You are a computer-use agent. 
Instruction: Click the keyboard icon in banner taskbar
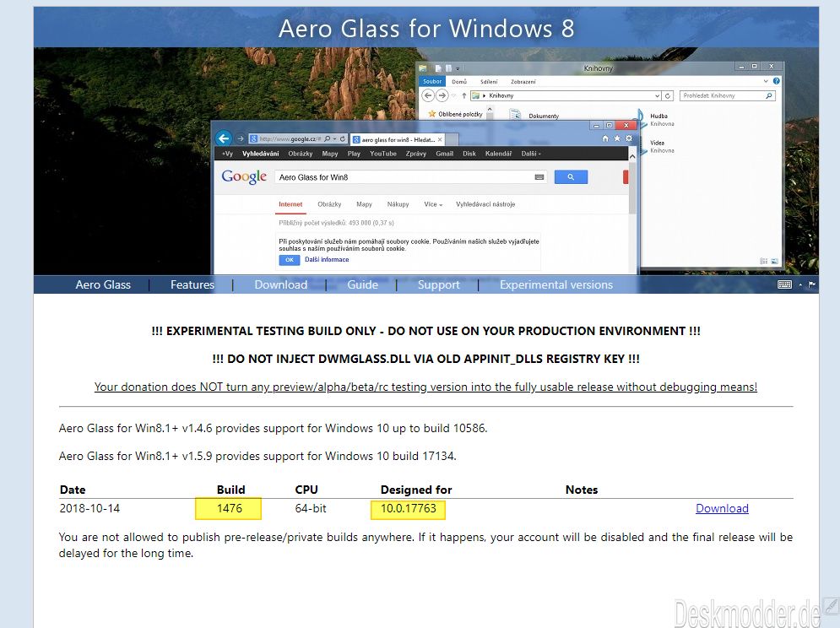coord(785,284)
